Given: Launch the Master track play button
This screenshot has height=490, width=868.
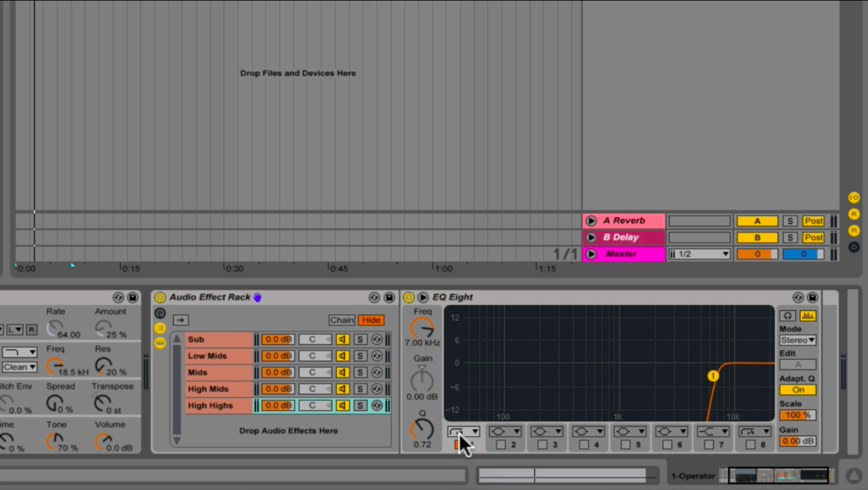Looking at the screenshot, I should pyautogui.click(x=591, y=254).
